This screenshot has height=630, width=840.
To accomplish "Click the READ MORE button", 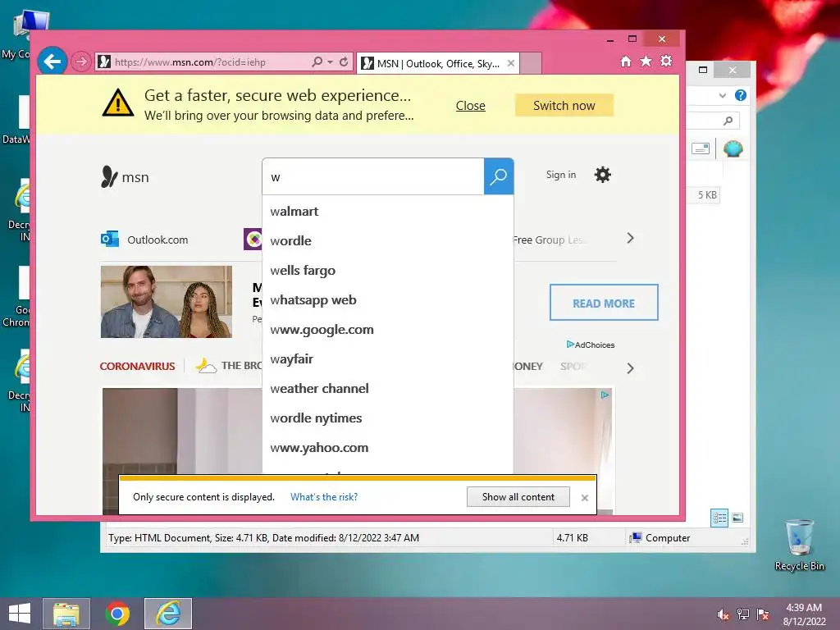I will [604, 303].
